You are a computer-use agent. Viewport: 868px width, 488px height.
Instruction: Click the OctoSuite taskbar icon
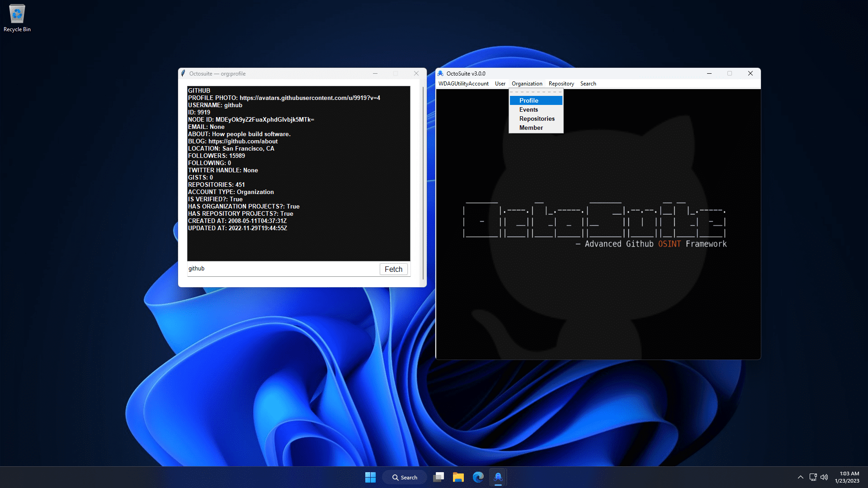pyautogui.click(x=498, y=477)
